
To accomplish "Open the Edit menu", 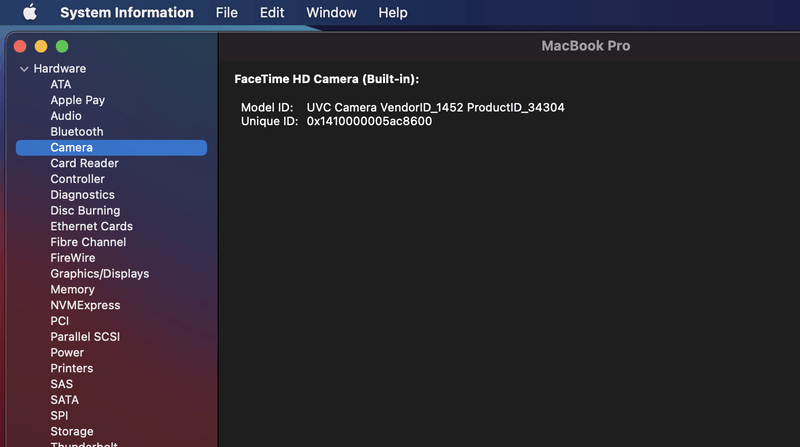I will click(272, 12).
